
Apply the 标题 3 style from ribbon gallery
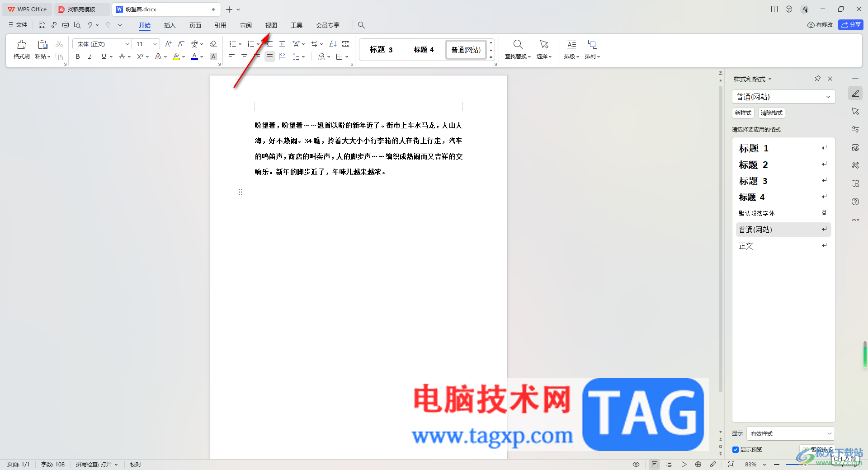tap(381, 50)
